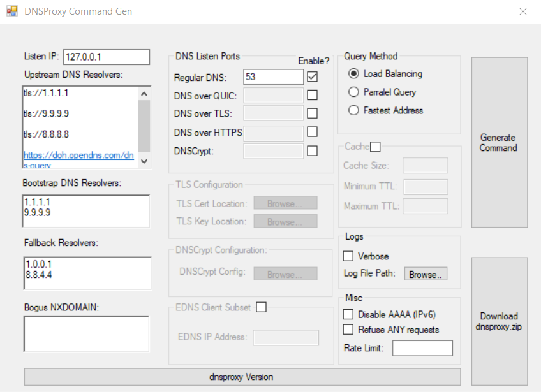Toggle EDNS Client Subset checkbox
The height and width of the screenshot is (392, 541).
click(261, 307)
